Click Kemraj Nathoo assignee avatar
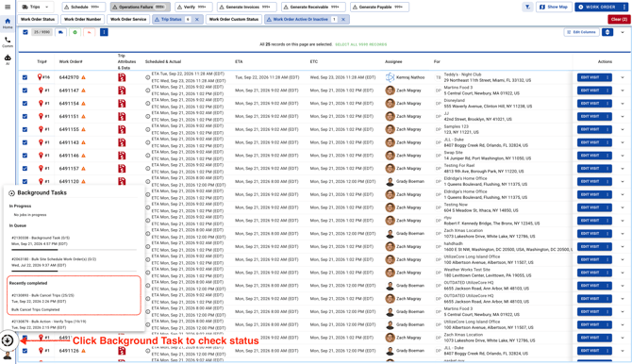Viewport: 632px width, 364px height. pos(390,77)
